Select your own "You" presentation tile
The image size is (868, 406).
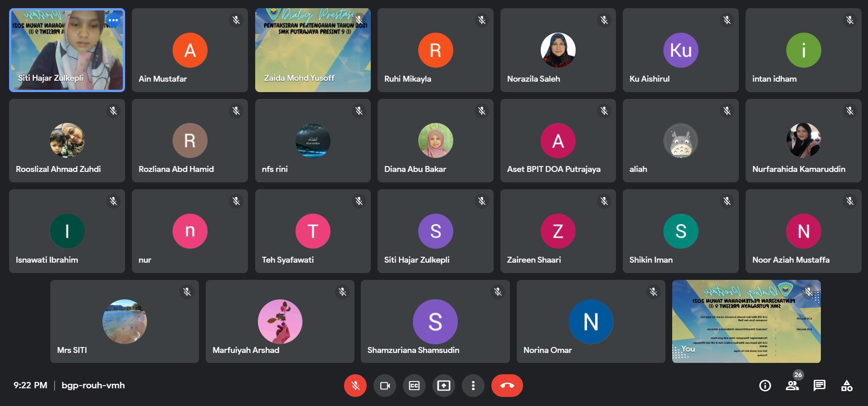pyautogui.click(x=747, y=321)
